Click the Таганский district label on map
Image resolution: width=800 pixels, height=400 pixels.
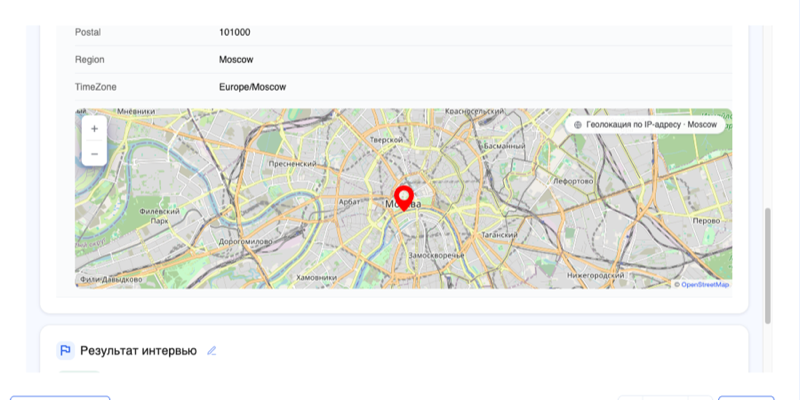coord(499,235)
